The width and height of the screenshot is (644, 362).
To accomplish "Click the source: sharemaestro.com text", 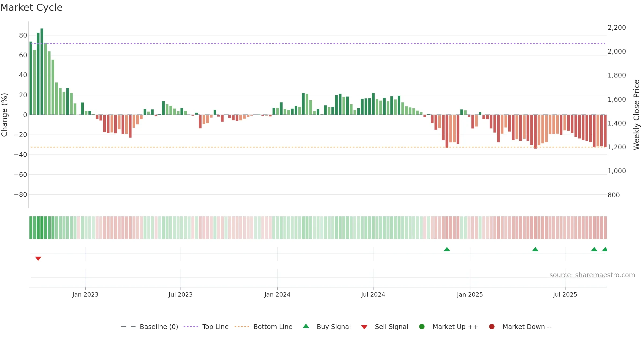I will pyautogui.click(x=592, y=275).
